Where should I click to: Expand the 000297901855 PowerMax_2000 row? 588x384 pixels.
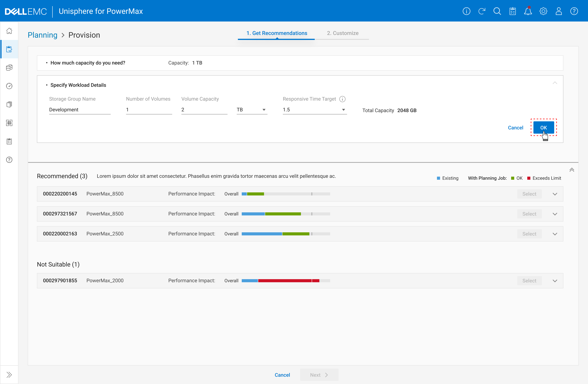555,281
